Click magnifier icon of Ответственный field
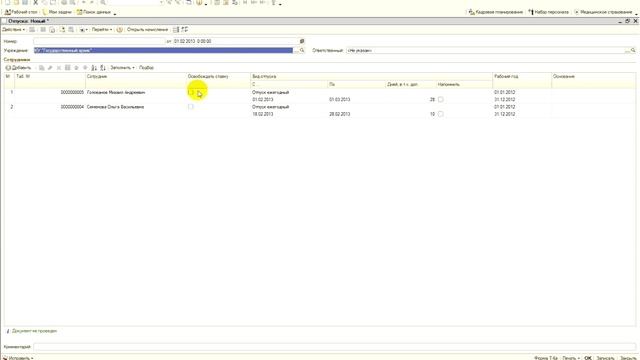Viewport: 640px width, 360px height. click(x=633, y=51)
